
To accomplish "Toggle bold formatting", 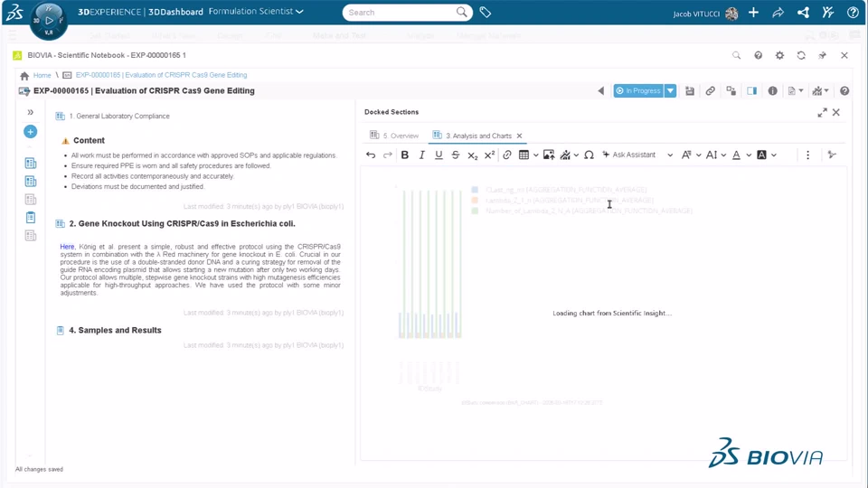I will (x=405, y=155).
